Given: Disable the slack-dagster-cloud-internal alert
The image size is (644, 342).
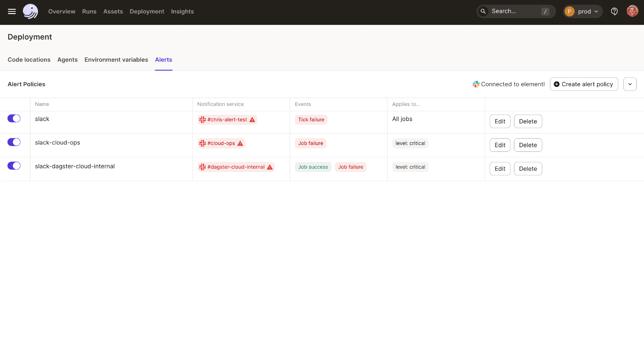Looking at the screenshot, I should click(x=14, y=166).
